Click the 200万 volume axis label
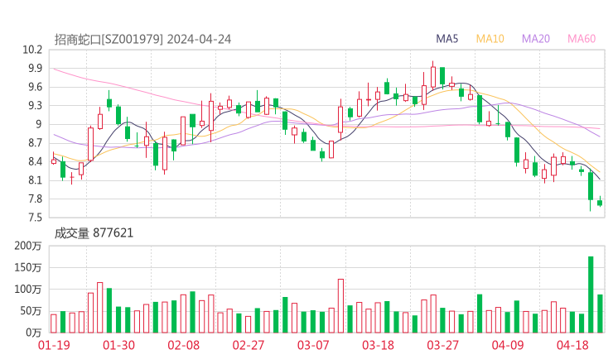This screenshot has height=364, width=613. [x=28, y=246]
